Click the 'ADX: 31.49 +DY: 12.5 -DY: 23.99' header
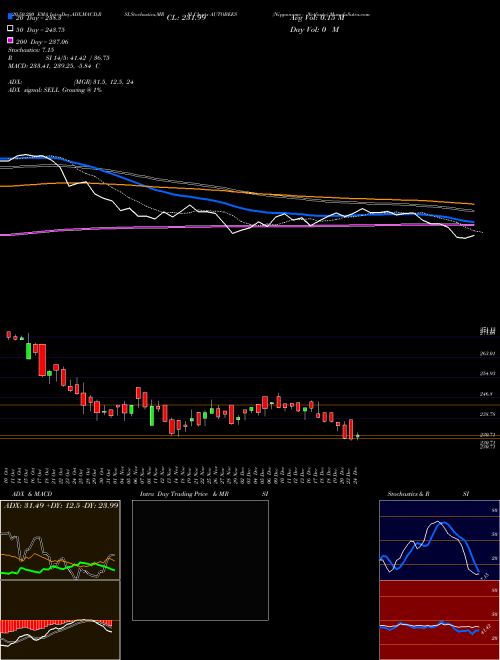Image resolution: width=500 pixels, height=660 pixels. [61, 505]
